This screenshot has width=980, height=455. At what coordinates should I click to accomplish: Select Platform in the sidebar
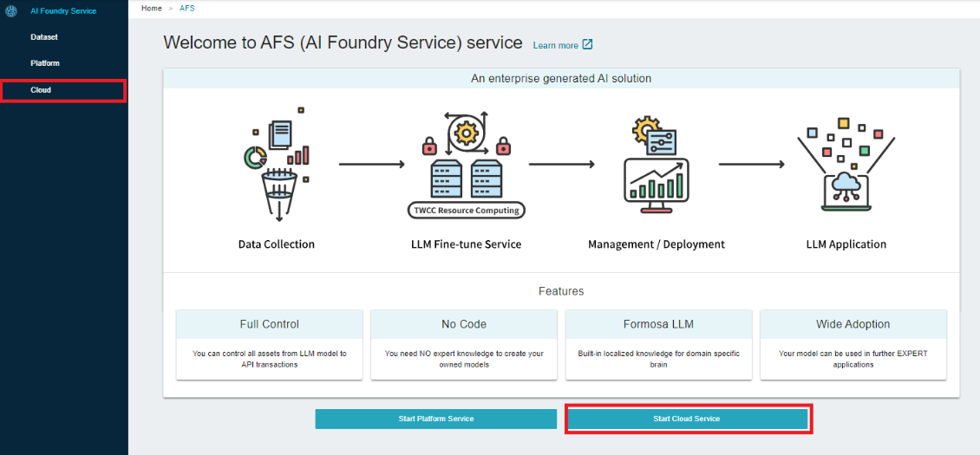click(x=45, y=64)
